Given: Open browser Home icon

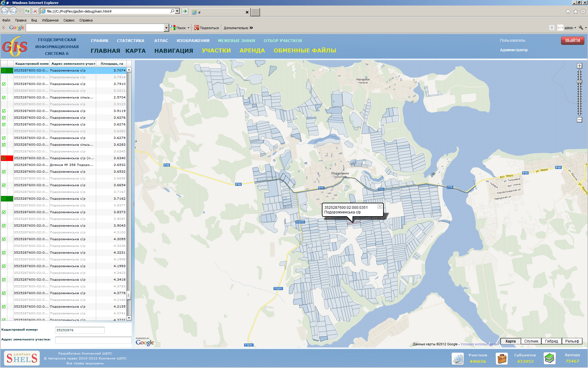Looking at the screenshot, I should 568,12.
